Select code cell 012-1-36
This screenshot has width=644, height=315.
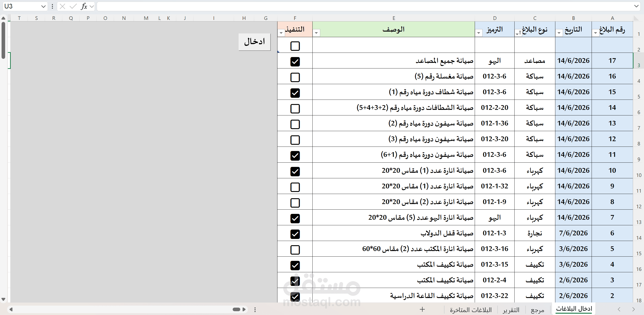click(494, 123)
